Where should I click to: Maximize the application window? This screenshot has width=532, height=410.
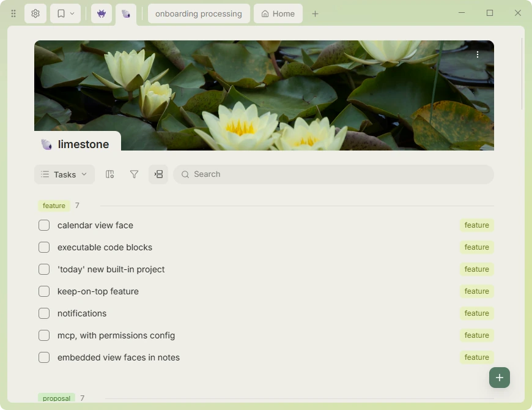(490, 13)
